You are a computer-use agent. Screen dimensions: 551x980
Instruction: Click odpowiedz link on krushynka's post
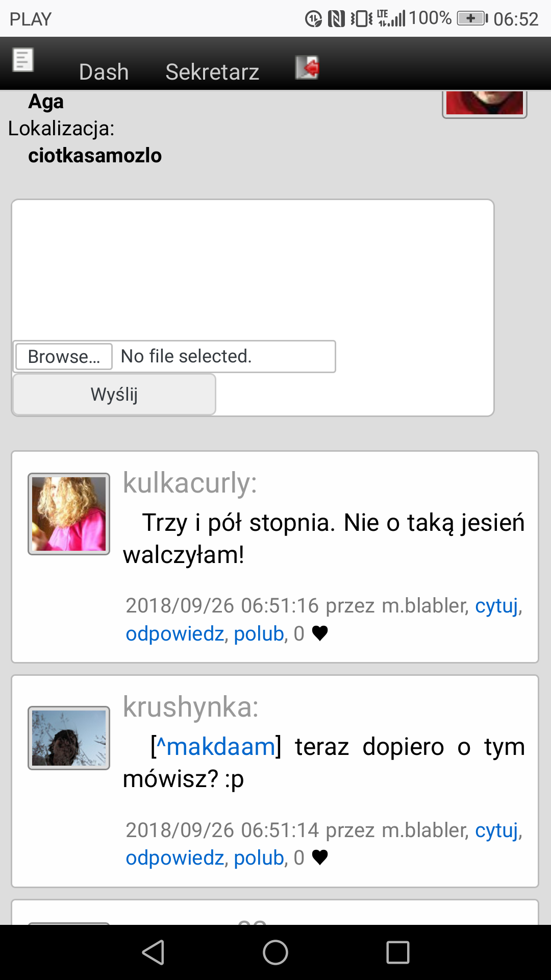[175, 858]
